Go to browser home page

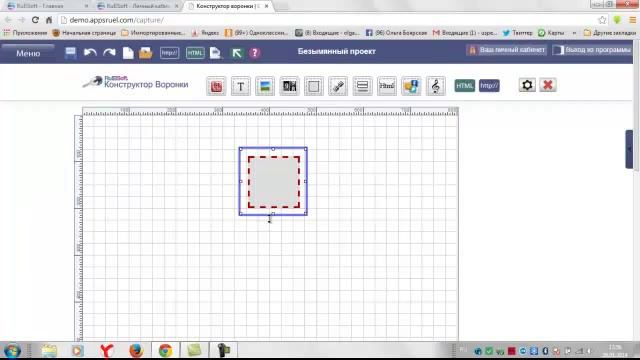point(49,20)
